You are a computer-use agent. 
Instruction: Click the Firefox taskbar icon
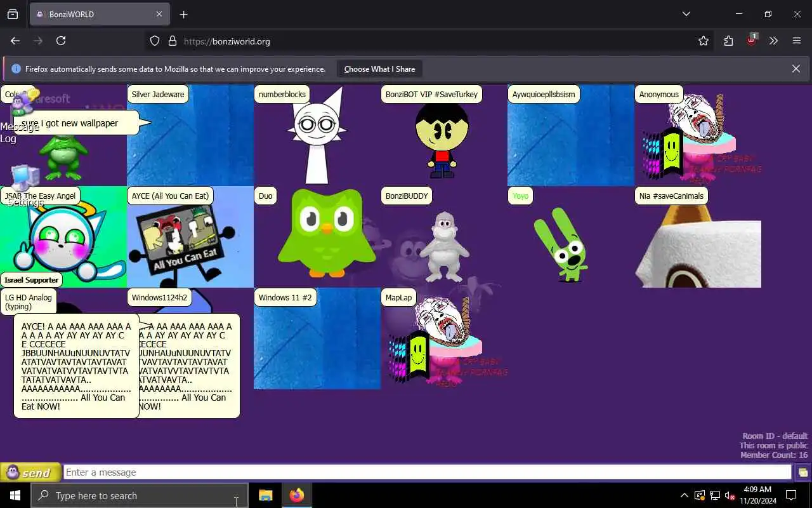point(296,495)
